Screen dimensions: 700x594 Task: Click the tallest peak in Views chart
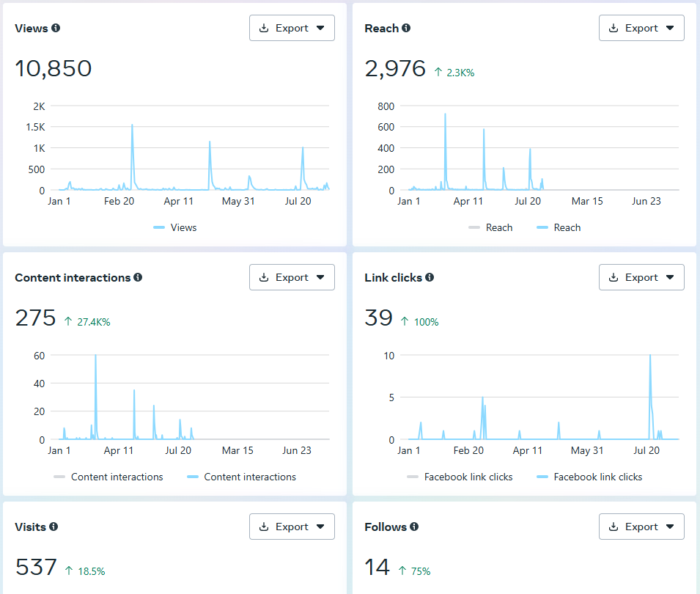tap(132, 125)
